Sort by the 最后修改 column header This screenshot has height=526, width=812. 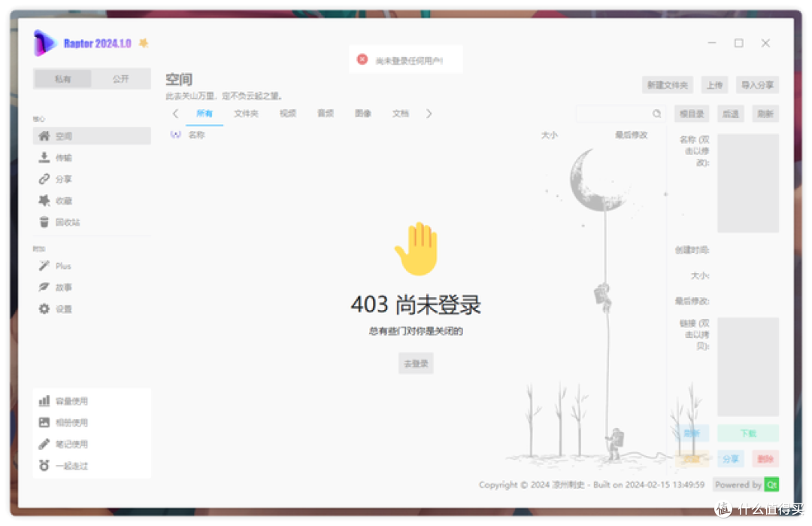pos(632,135)
